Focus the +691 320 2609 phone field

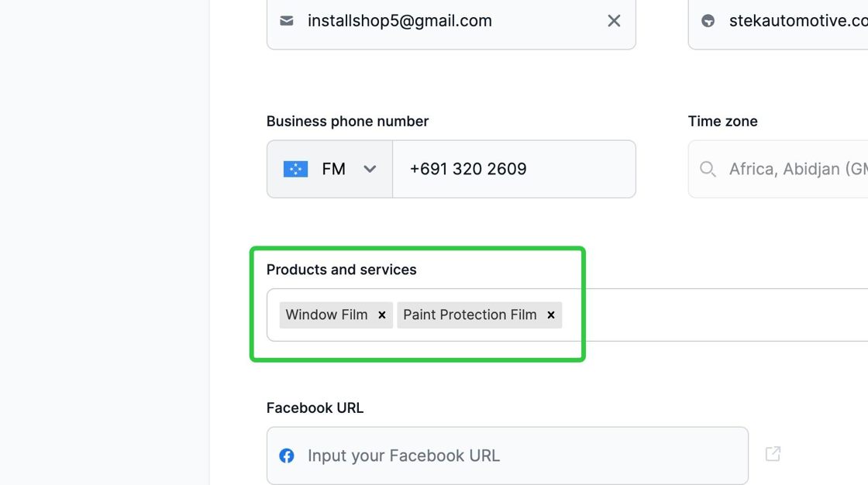click(x=513, y=169)
